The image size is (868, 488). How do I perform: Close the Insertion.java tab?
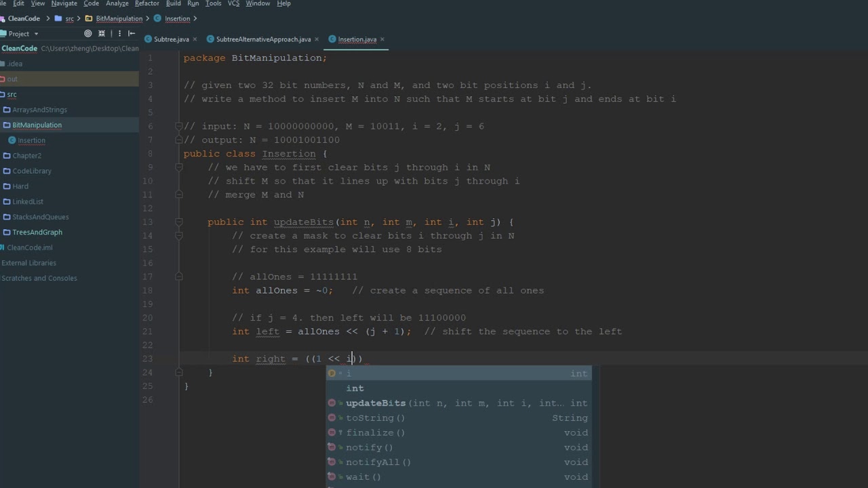[382, 39]
